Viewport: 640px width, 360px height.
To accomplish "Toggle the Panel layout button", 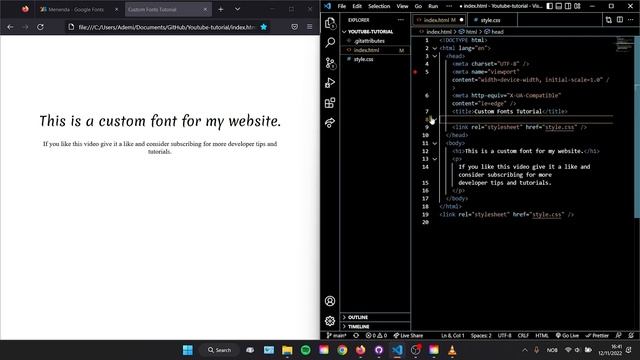I will (559, 6).
